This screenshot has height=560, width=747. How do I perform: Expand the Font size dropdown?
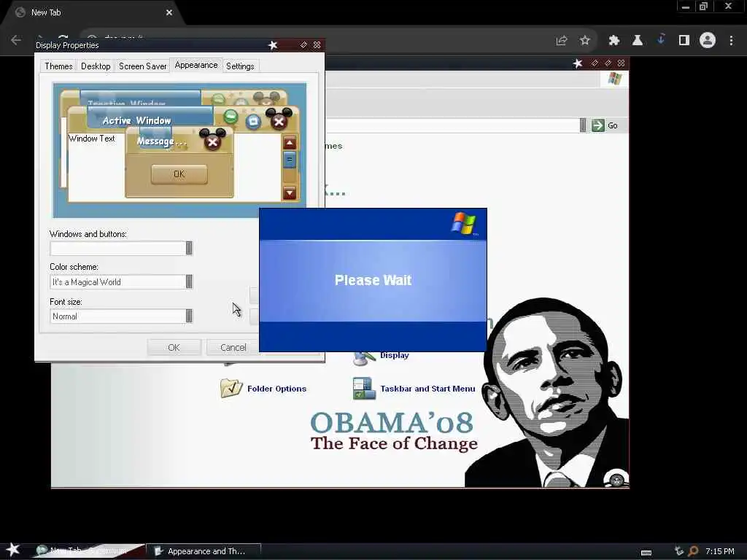[x=189, y=316]
